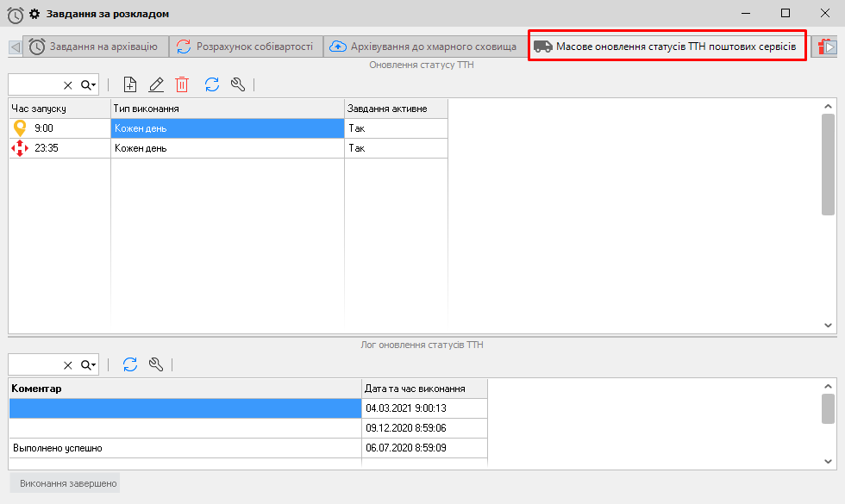The height and width of the screenshot is (504, 845).
Task: Click the add new task icon
Action: [130, 84]
